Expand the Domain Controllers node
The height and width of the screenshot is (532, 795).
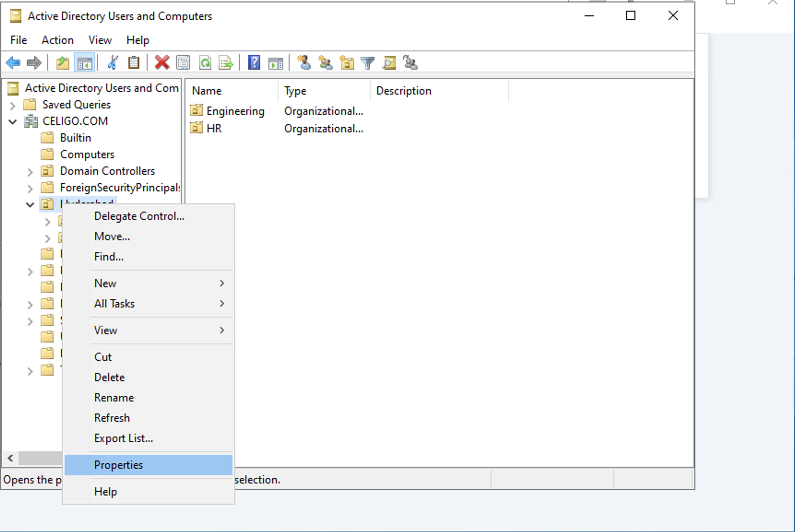[x=30, y=172]
